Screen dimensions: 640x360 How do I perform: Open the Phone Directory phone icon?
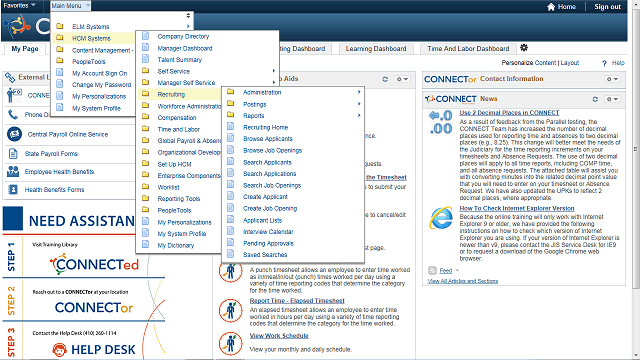point(13,115)
